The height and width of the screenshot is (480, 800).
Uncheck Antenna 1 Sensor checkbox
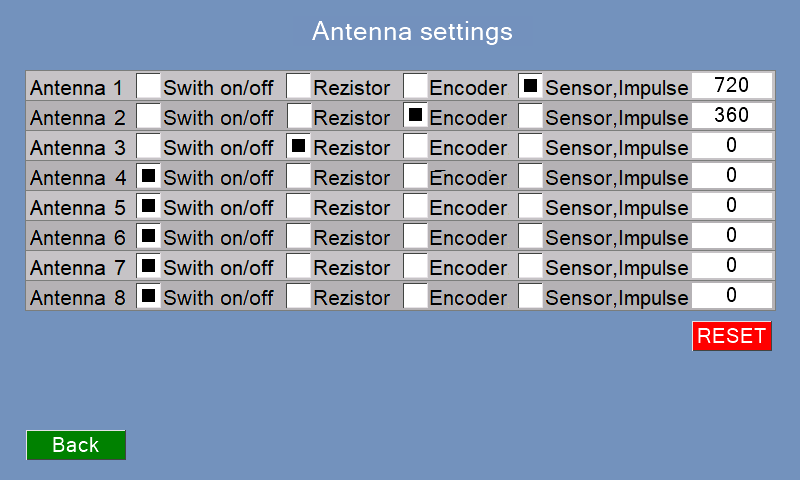[531, 86]
